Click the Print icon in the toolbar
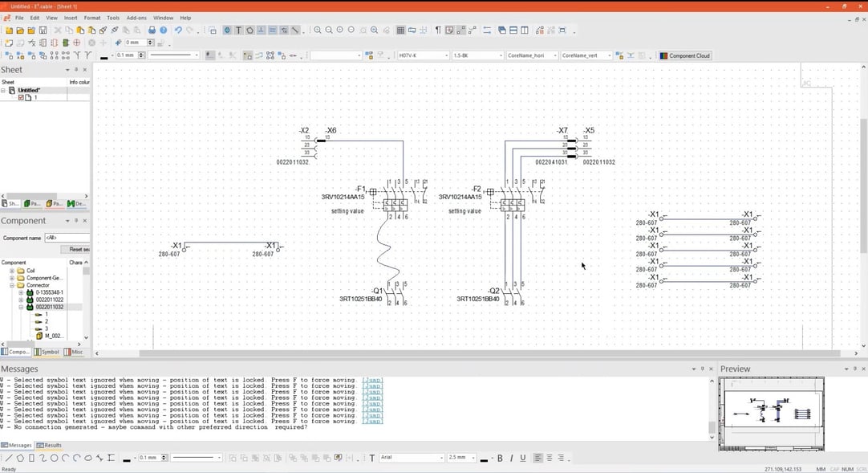This screenshot has height=473, width=868. (152, 31)
